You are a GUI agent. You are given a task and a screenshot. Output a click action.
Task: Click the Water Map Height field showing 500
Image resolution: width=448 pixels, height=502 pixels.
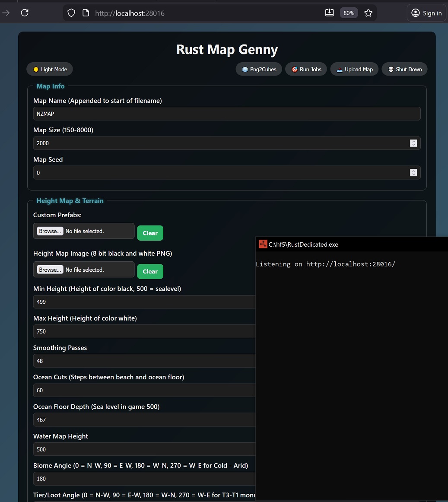(x=144, y=449)
